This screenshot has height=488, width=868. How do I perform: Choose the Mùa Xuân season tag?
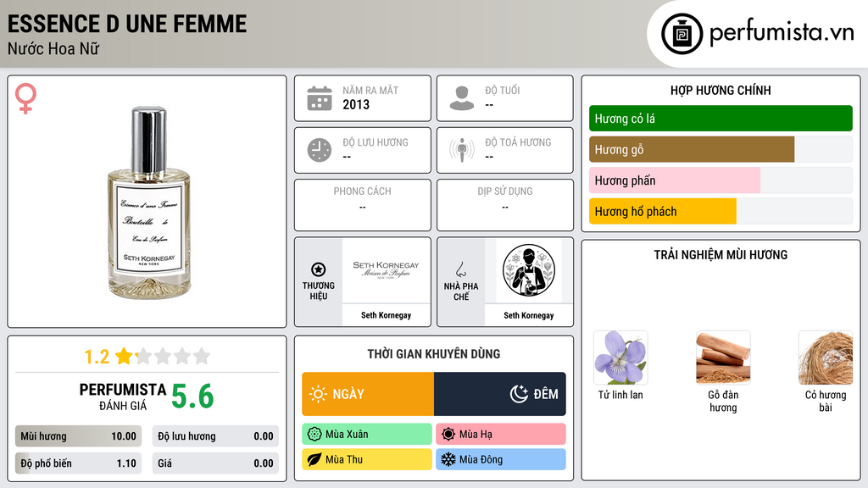click(367, 435)
